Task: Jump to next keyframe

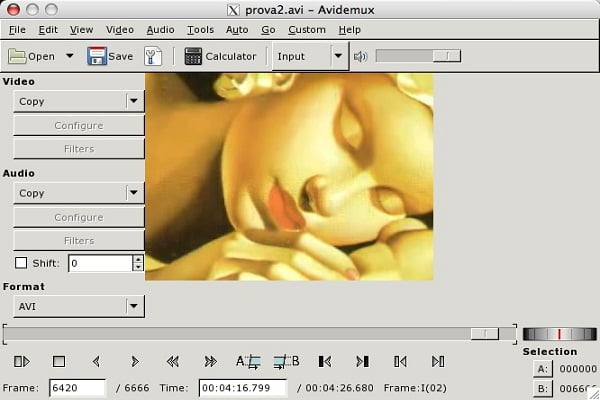Action: point(210,361)
